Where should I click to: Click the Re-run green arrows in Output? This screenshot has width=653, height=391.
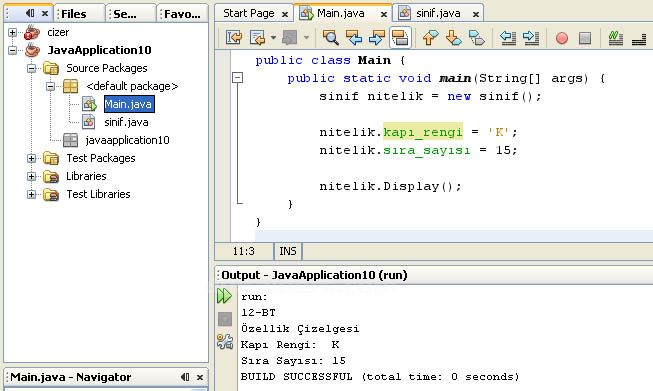224,296
